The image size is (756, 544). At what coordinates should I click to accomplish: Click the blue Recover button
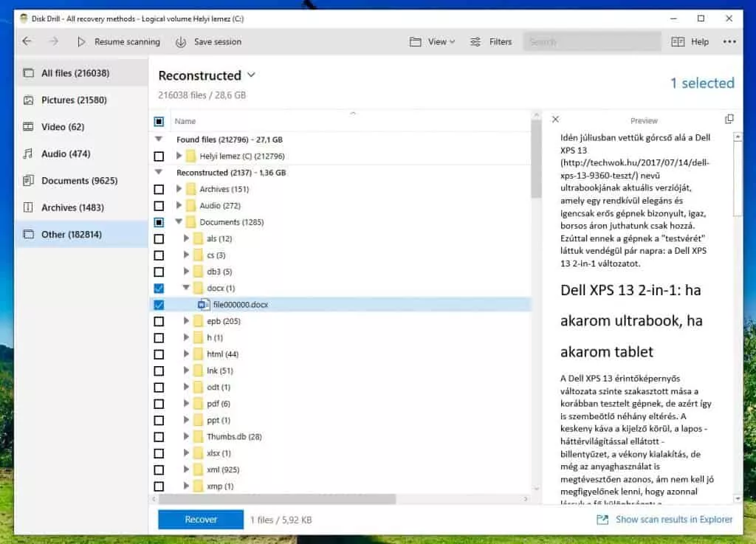201,520
